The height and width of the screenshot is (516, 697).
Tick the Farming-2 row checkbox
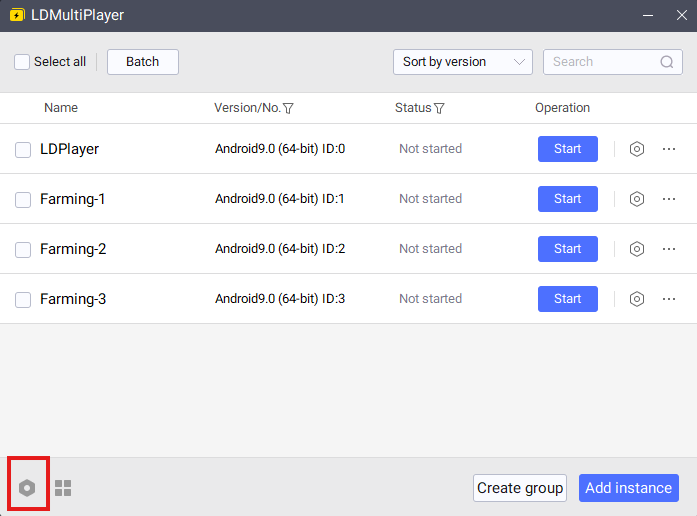[x=23, y=250]
